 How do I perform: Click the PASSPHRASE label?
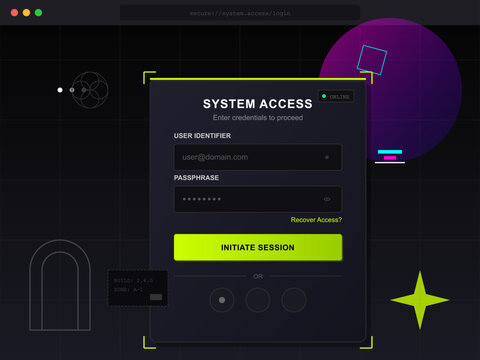pyautogui.click(x=196, y=178)
